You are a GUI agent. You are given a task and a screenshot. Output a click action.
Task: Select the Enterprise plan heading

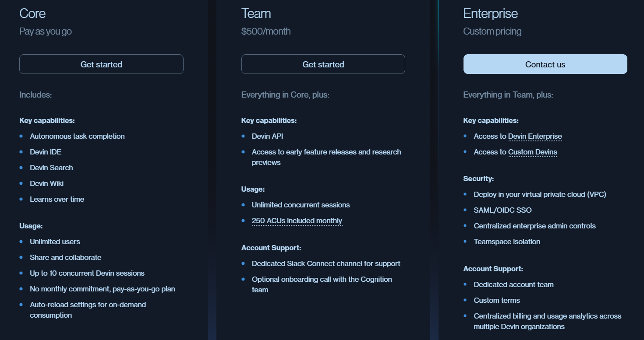(x=491, y=14)
